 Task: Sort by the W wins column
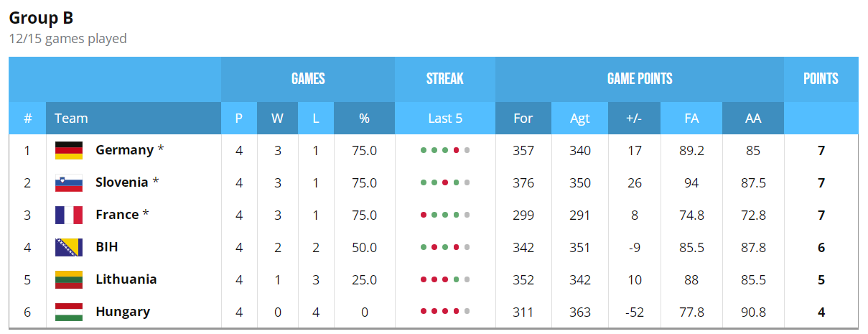point(277,119)
